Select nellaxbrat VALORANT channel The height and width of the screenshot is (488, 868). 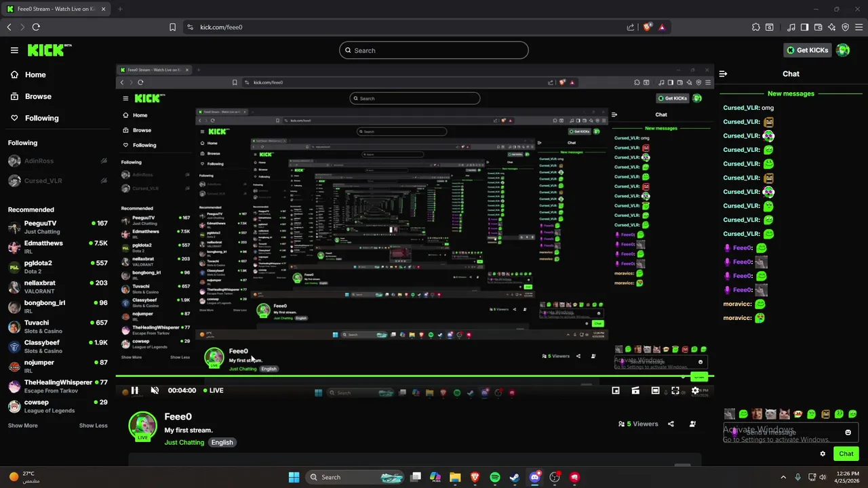pos(58,287)
